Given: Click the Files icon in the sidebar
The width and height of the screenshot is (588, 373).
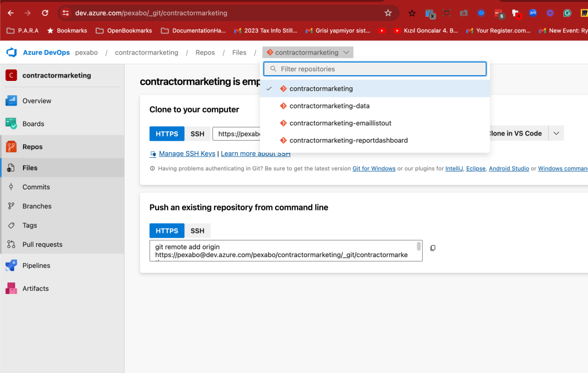Looking at the screenshot, I should 11,168.
